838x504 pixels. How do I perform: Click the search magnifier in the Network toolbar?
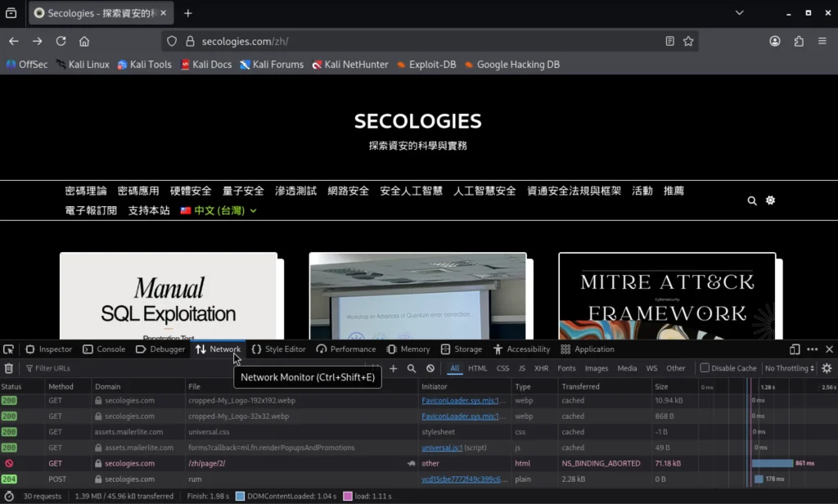[412, 369]
